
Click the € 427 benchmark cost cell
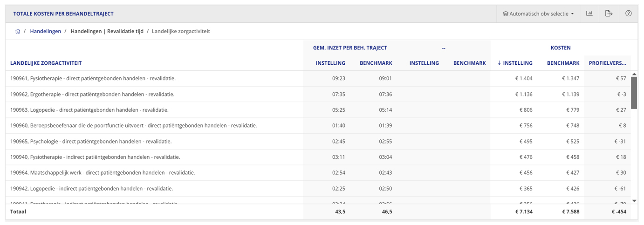[572, 172]
